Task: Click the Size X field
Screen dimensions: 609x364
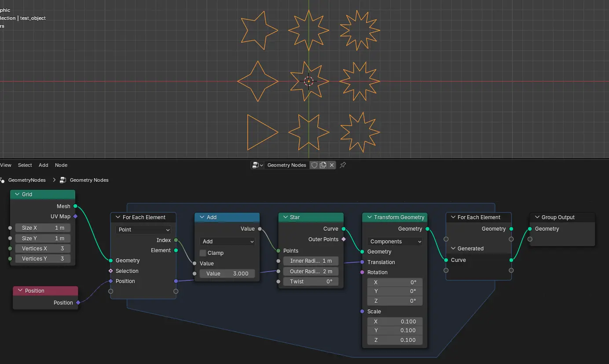Action: [43, 228]
